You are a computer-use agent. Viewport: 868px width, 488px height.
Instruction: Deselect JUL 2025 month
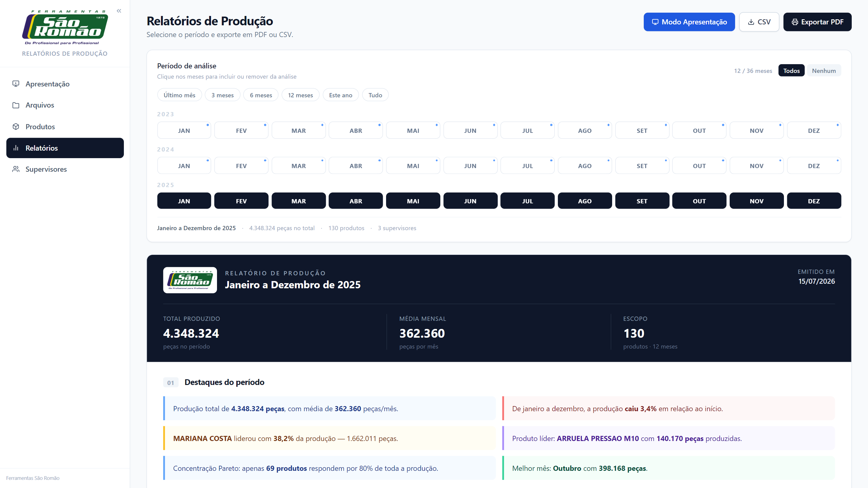click(x=528, y=201)
